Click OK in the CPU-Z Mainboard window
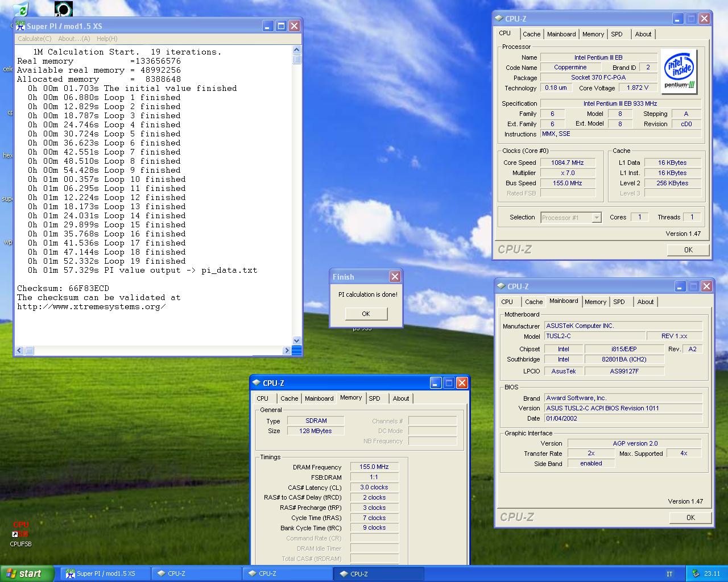 point(690,518)
